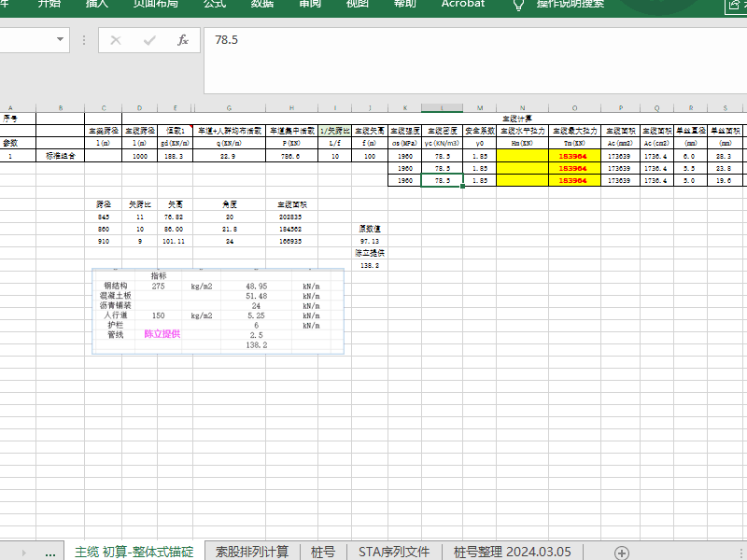This screenshot has width=747, height=560.
Task: Open the 视图 ribbon tab
Action: [x=358, y=4]
